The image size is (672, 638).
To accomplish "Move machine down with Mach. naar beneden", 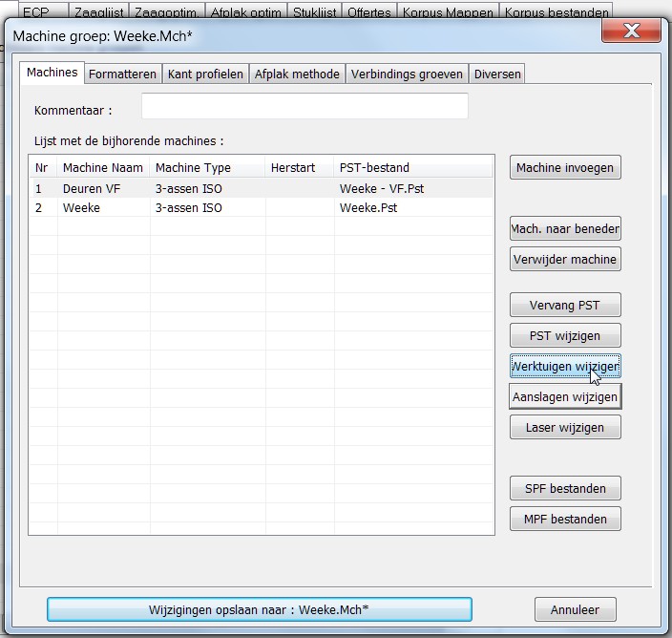I will [x=565, y=228].
